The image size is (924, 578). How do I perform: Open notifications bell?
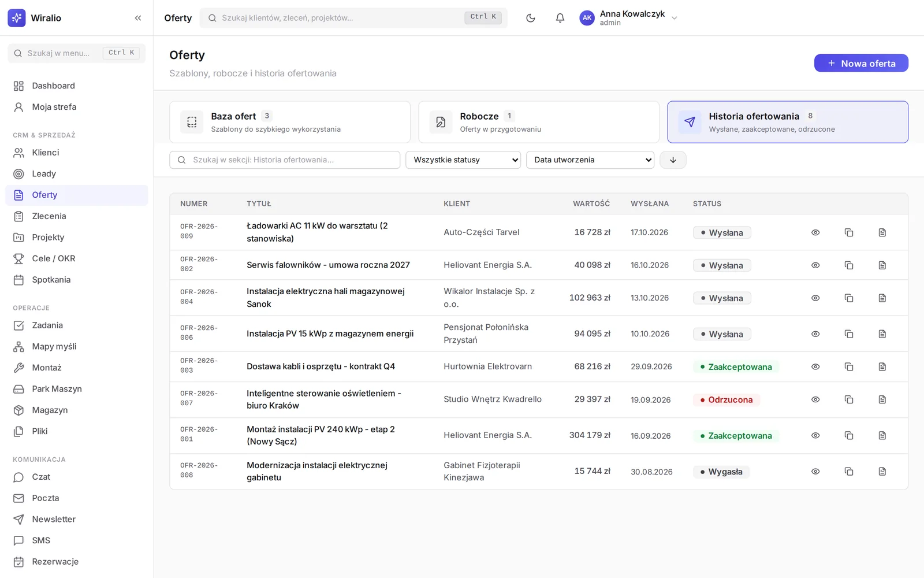coord(560,18)
